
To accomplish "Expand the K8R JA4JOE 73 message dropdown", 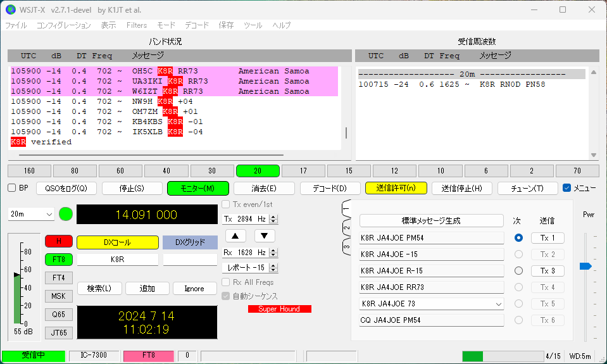I will (499, 304).
